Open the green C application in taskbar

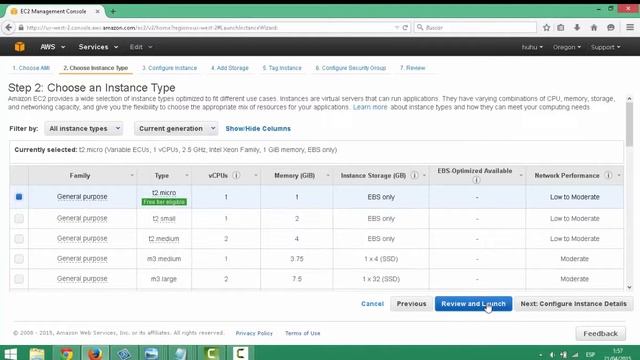[x=211, y=353]
